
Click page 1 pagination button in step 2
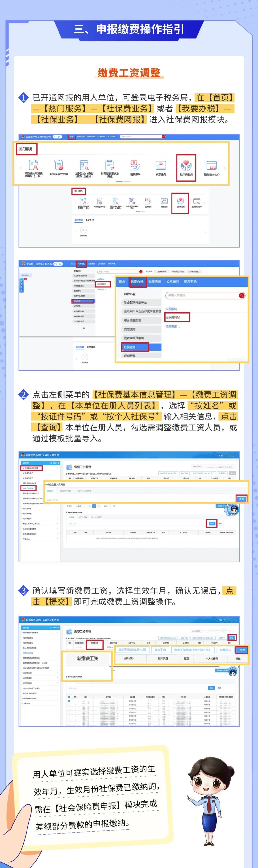pyautogui.click(x=94, y=506)
